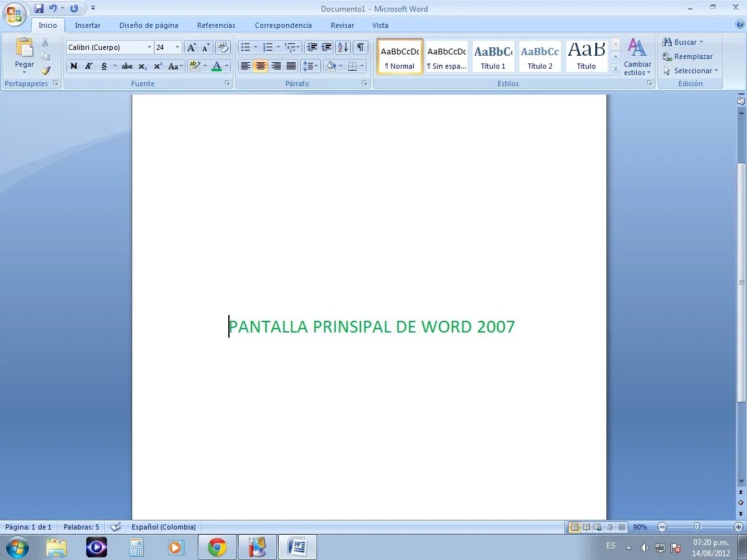
Task: Apply text highlight color
Action: coord(194,66)
